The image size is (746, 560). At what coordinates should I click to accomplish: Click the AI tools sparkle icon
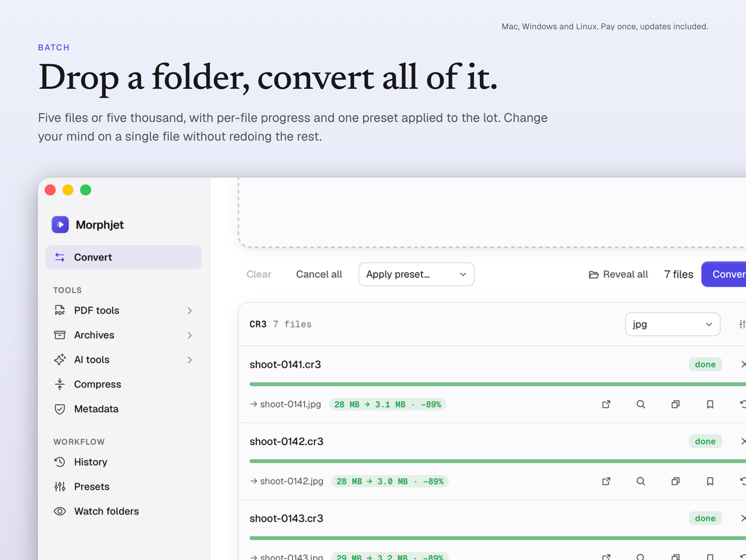point(60,360)
